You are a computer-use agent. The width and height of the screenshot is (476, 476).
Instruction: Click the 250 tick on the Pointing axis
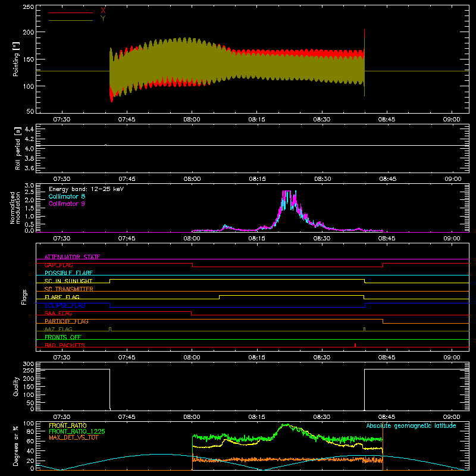click(x=28, y=7)
